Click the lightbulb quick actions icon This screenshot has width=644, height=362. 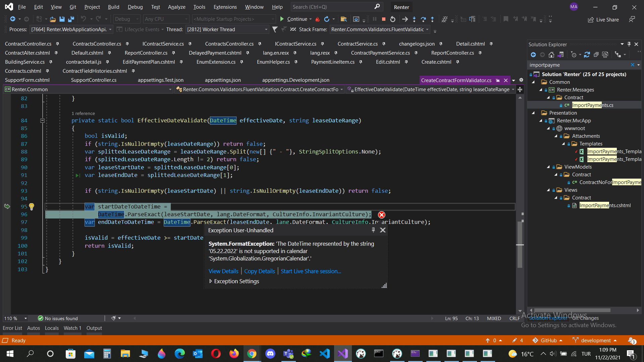[32, 206]
